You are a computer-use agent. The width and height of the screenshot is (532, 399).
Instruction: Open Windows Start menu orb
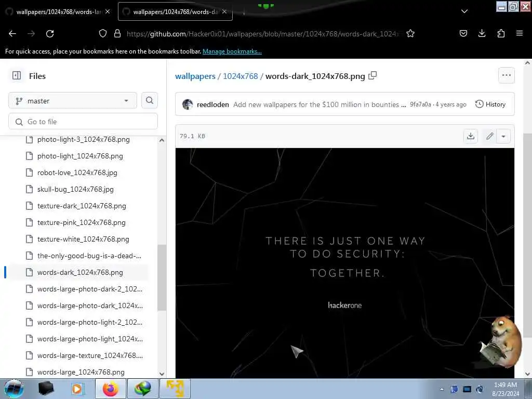point(14,389)
